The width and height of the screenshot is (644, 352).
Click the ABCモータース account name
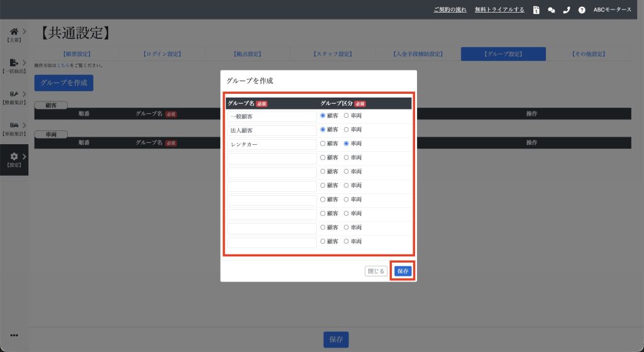pos(613,10)
